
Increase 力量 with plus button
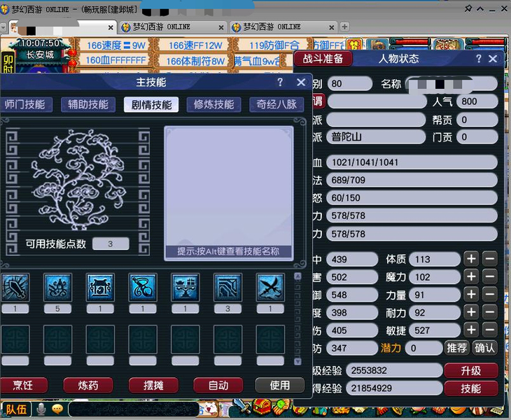pos(471,295)
